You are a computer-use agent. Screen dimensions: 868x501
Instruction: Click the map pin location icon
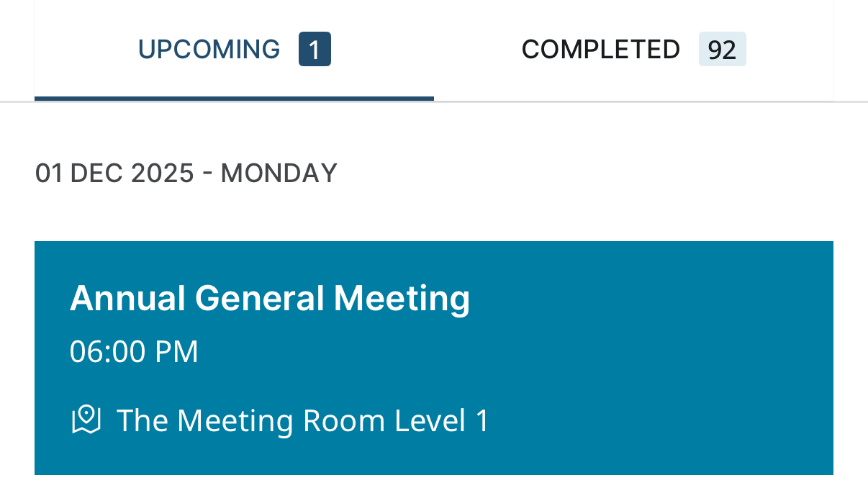tap(86, 420)
